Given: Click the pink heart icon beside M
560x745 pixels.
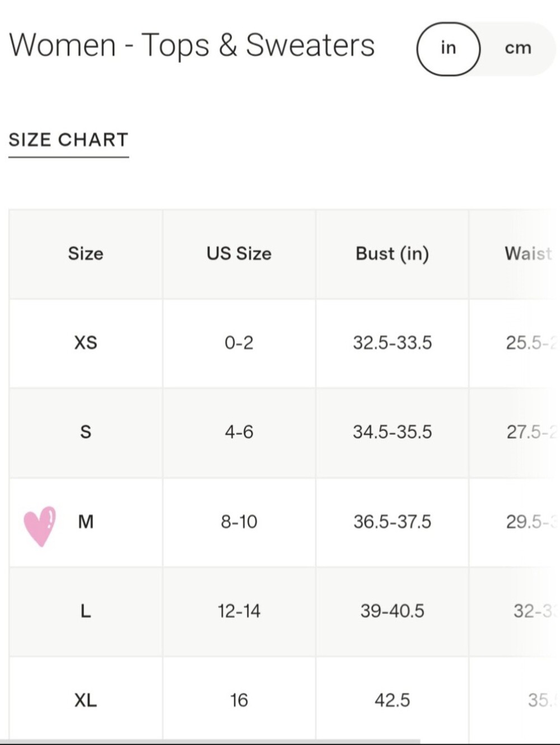Looking at the screenshot, I should [x=40, y=526].
